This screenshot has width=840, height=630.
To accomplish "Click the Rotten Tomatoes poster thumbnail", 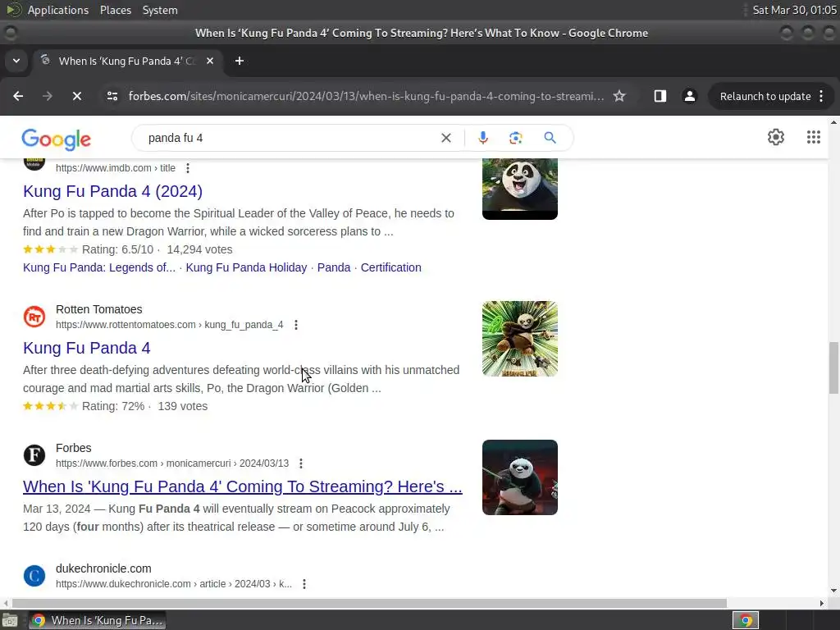I will 519,339.
